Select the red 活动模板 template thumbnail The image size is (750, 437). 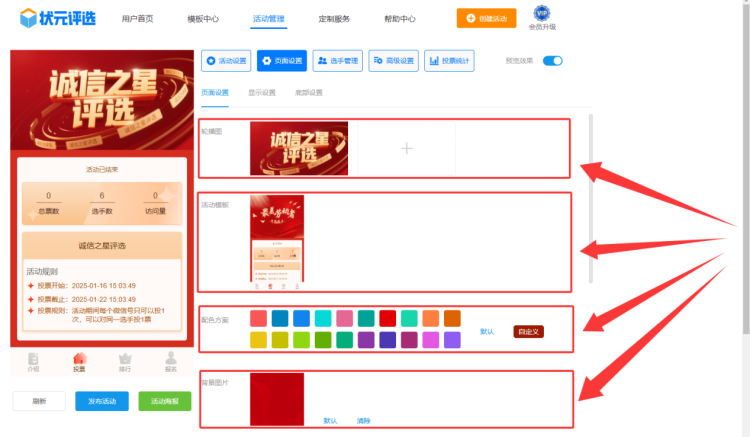pos(277,239)
